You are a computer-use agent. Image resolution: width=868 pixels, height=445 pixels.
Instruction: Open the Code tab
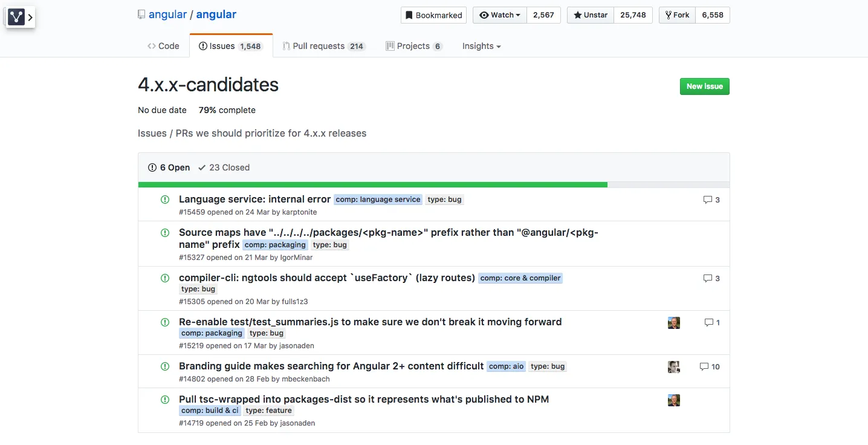coord(163,46)
